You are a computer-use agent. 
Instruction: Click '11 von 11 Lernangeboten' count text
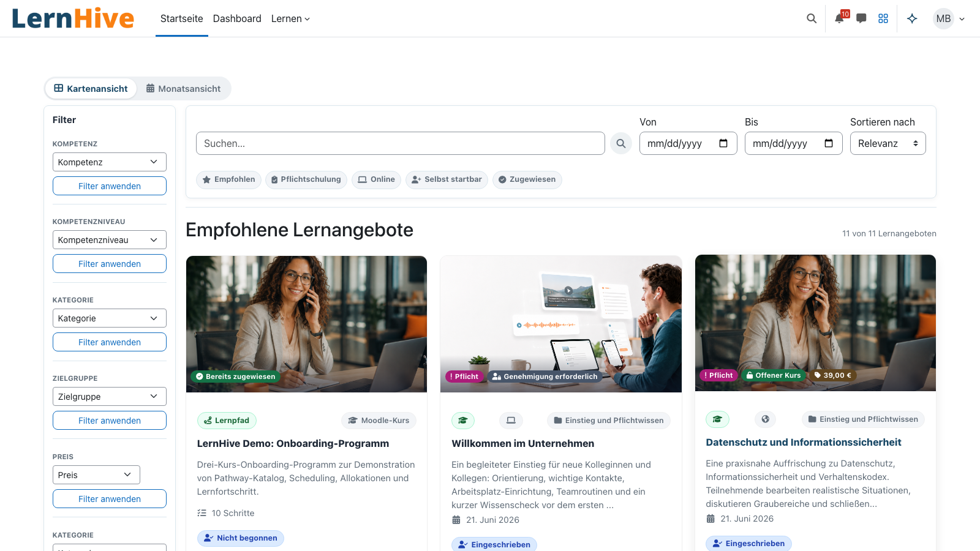click(889, 233)
